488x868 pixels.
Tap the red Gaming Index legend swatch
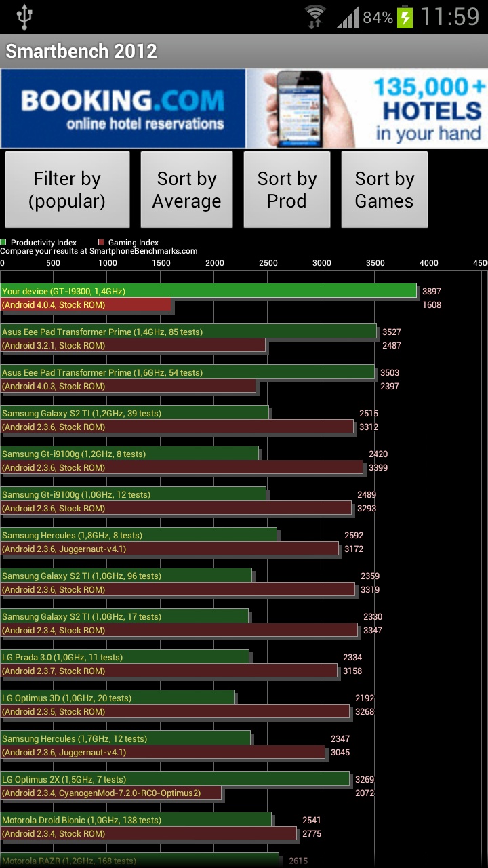click(101, 242)
